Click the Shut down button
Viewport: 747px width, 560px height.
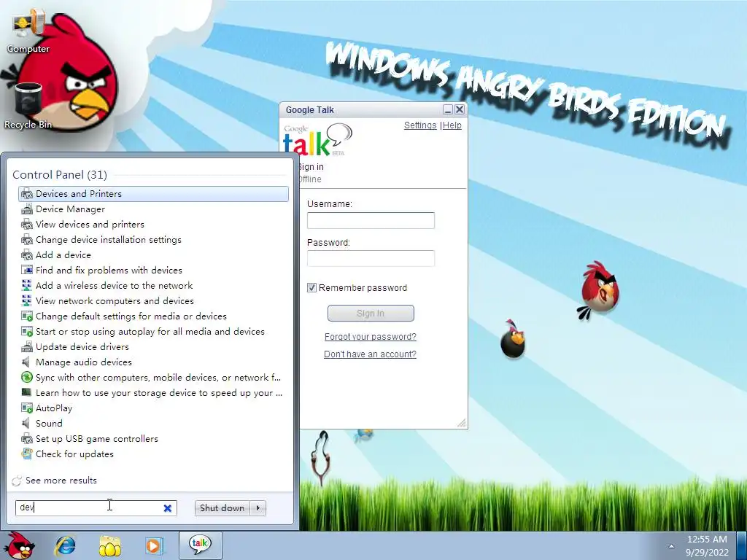point(222,508)
